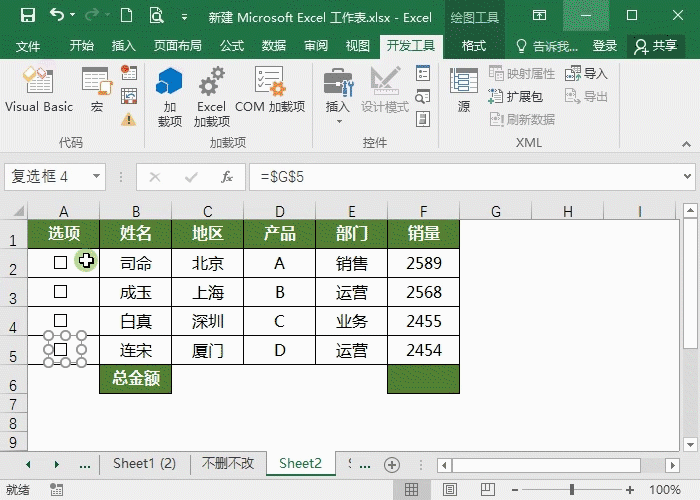The height and width of the screenshot is (500, 700).
Task: Open the undo history dropdown arrow
Action: coord(72,16)
